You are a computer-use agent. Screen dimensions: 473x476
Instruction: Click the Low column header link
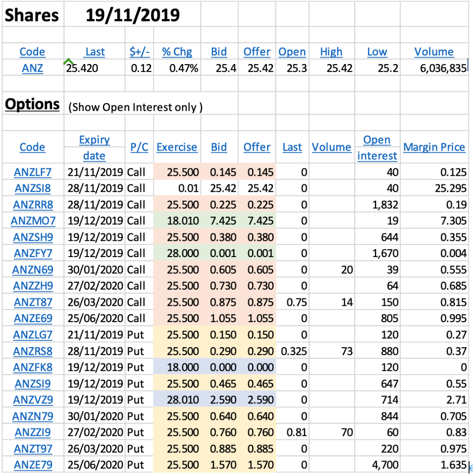point(377,52)
